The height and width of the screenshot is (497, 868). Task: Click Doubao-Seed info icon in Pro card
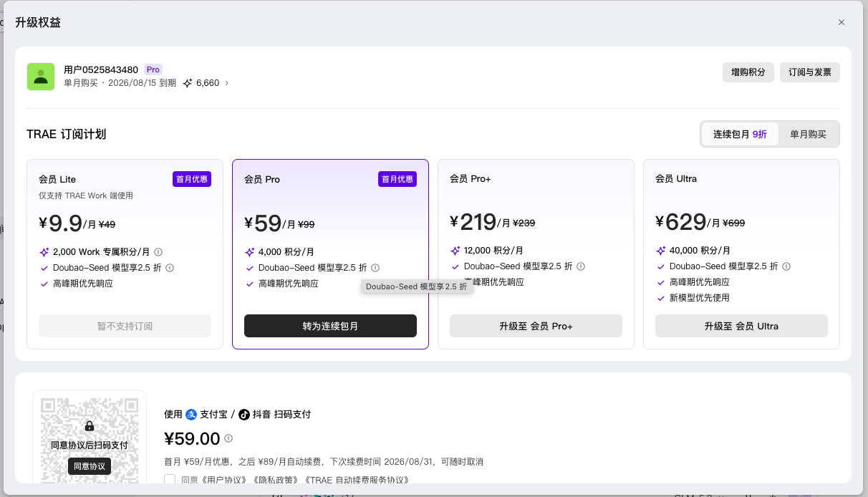375,268
